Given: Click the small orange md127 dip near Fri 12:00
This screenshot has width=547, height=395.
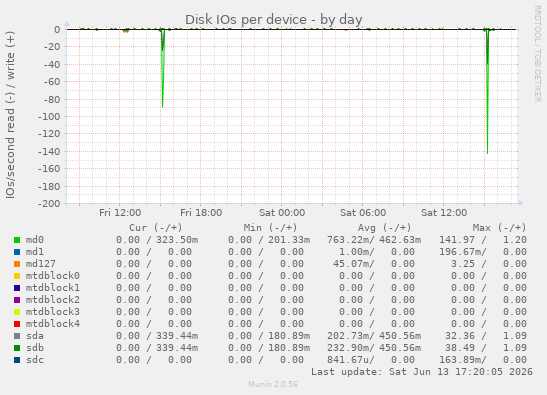Looking at the screenshot, I should click(x=126, y=31).
